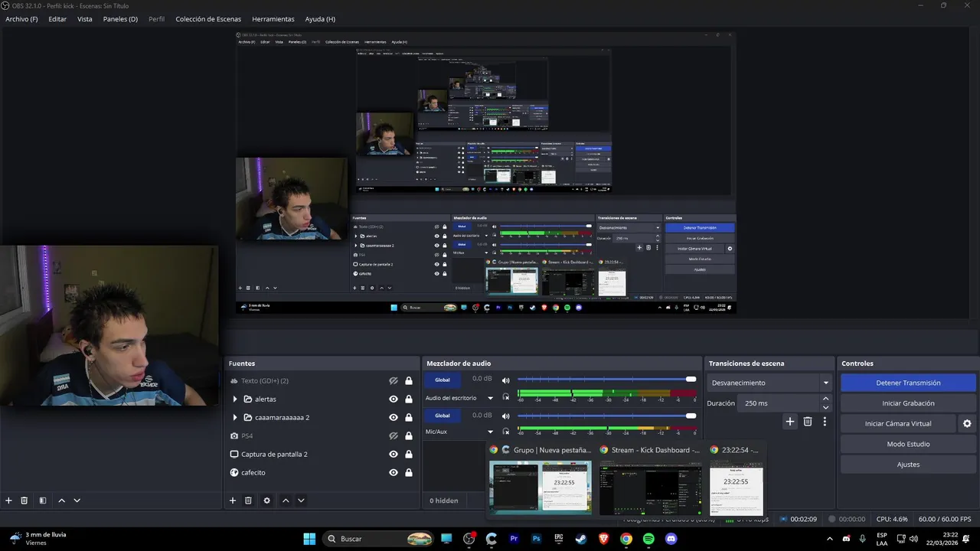Hide the caaamaraaaaaa 2 group

(x=394, y=417)
